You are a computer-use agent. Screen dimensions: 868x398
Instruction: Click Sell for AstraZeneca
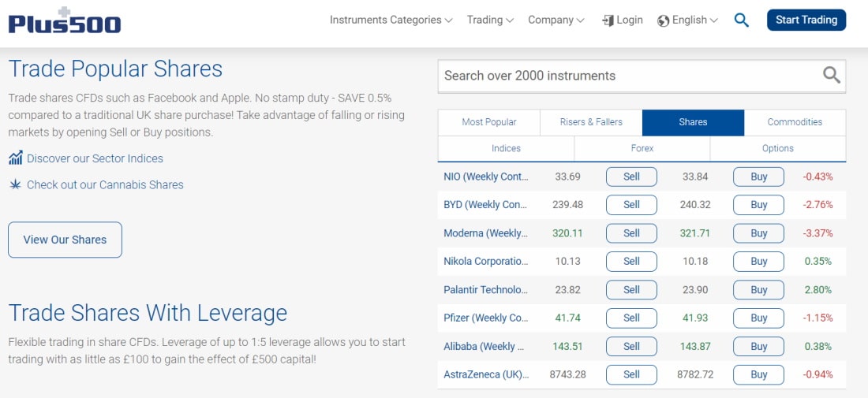tap(631, 375)
